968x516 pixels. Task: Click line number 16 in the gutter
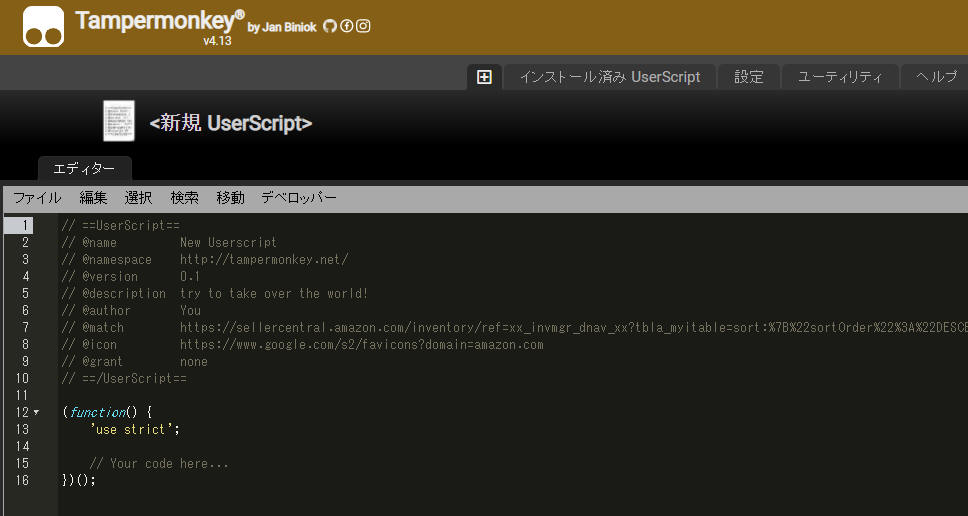22,480
